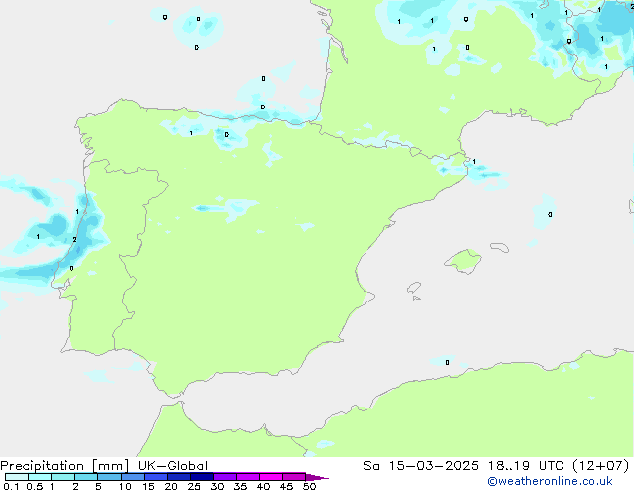This screenshot has width=634, height=490.
Task: Click the 'Sa 15-03-2025' date text
Action: tap(421, 466)
